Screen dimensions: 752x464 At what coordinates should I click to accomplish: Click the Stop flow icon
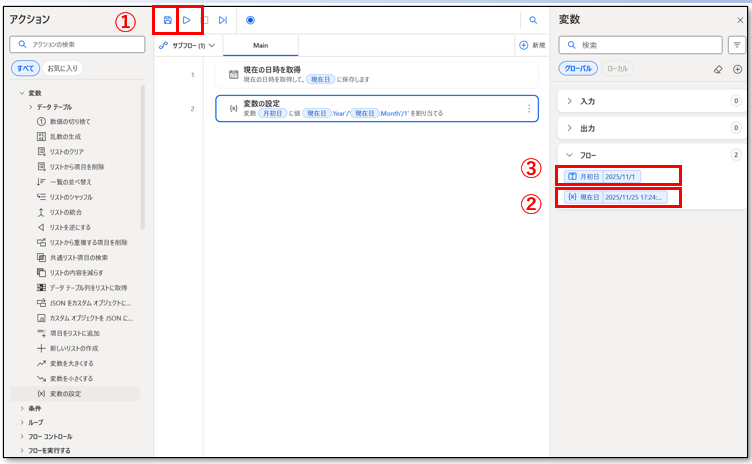point(205,20)
